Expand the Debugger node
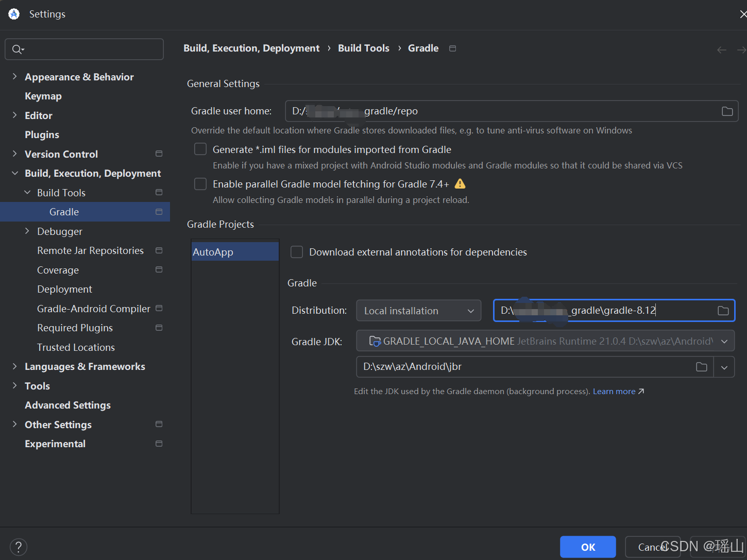This screenshot has width=747, height=560. point(27,231)
